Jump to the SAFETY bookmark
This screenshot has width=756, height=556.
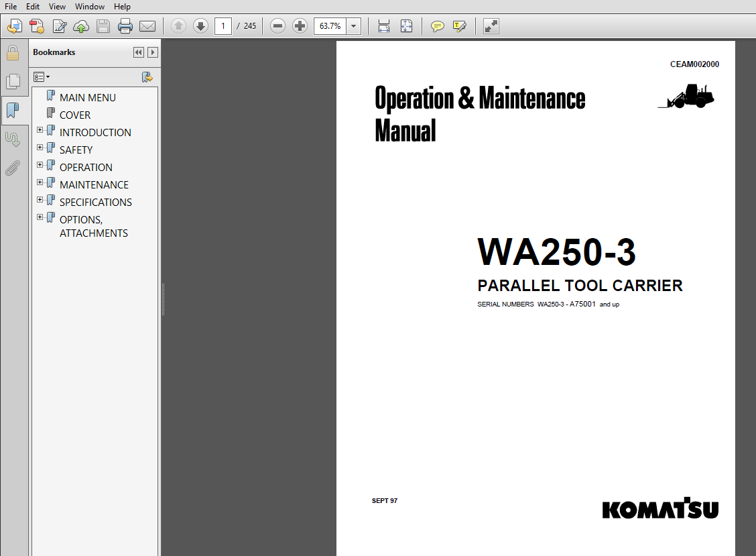[76, 150]
